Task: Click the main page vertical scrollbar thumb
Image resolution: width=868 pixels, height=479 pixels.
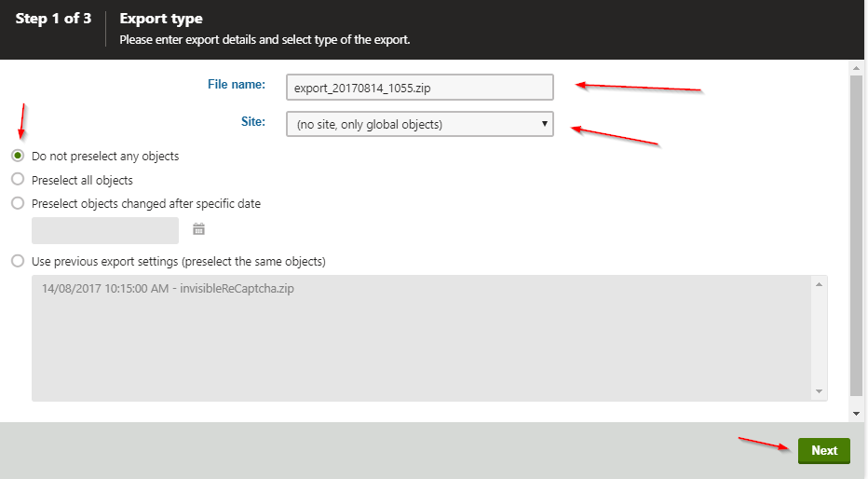Action: tap(857, 233)
